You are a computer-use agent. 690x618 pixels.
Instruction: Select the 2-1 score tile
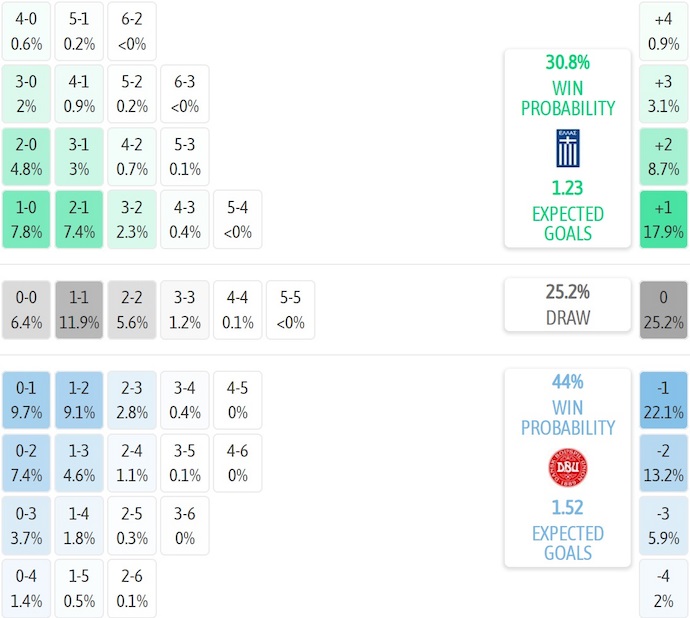coord(79,220)
